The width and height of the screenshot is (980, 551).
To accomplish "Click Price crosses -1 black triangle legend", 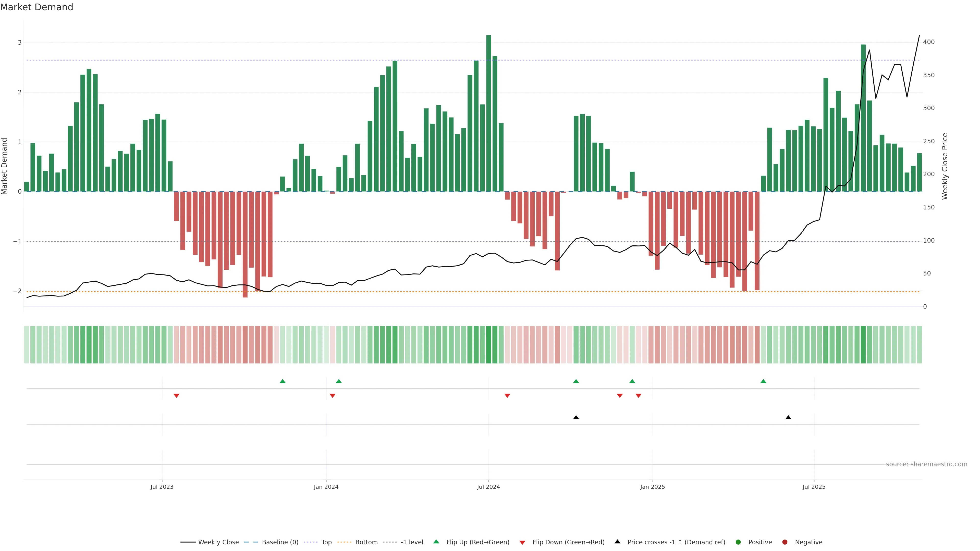I will [617, 542].
